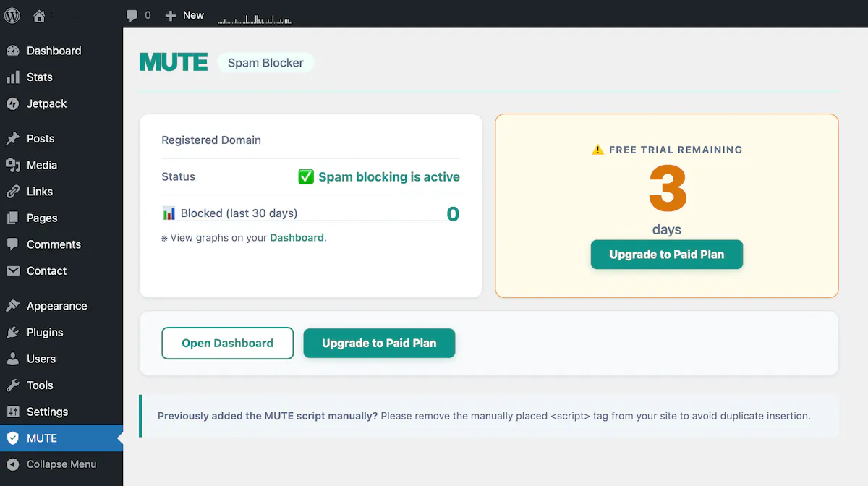Screen dimensions: 868x486
Task: Open the stats sparkline in admin bar
Action: coord(255,20)
